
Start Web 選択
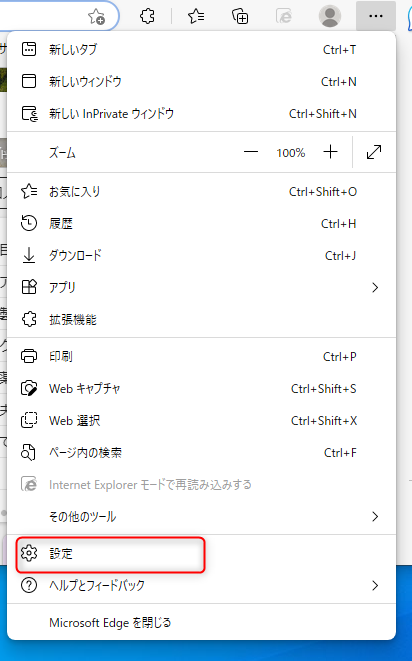202,421
